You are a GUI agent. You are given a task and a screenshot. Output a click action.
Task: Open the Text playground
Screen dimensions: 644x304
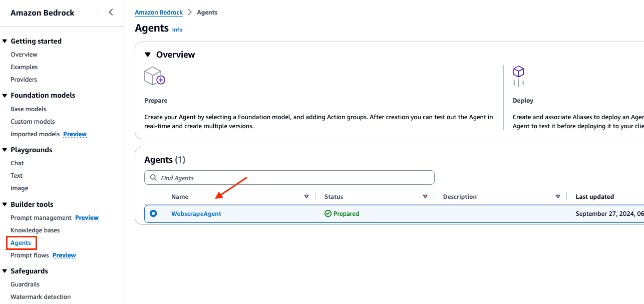(x=17, y=176)
